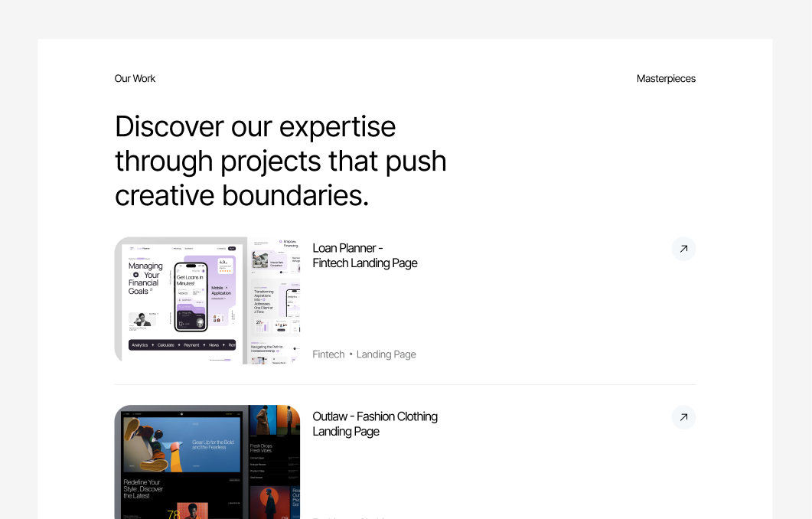The width and height of the screenshot is (812, 519).
Task: Open the Loan Planner project thumbnail
Action: (x=207, y=300)
